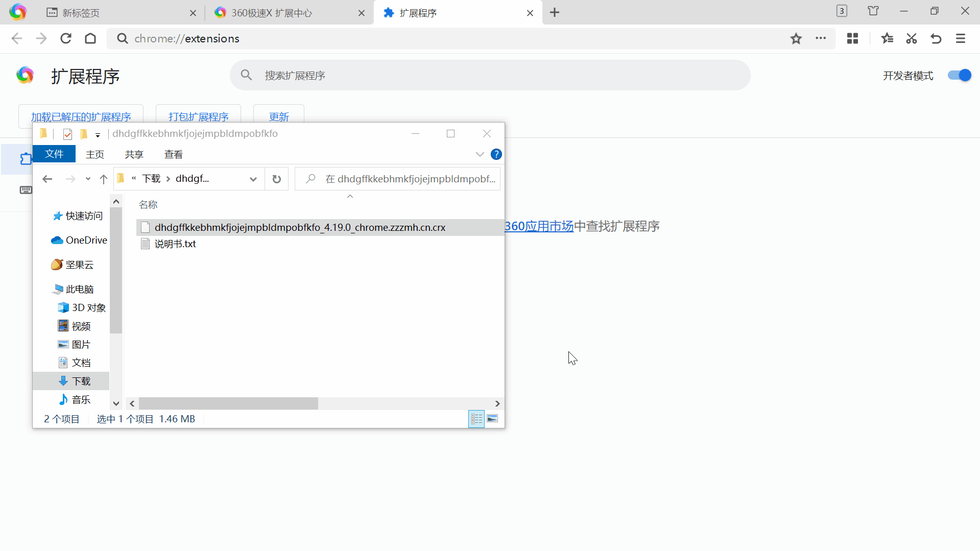Select the 说明书.txt file
The height and width of the screenshot is (551, 980).
click(175, 244)
